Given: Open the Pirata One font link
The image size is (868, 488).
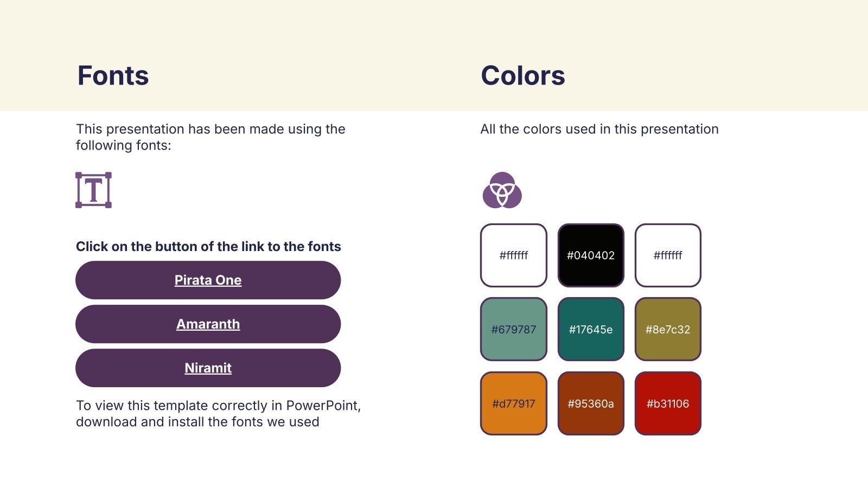Looking at the screenshot, I should [x=208, y=280].
